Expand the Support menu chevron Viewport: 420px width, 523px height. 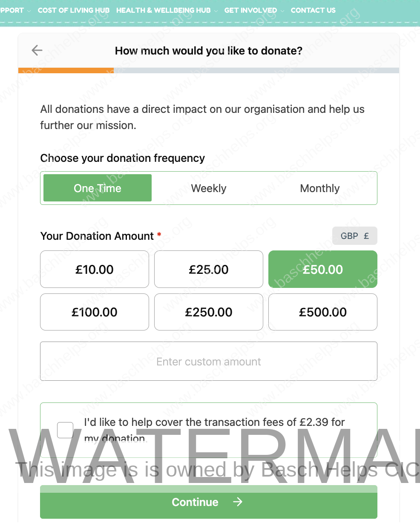29,11
